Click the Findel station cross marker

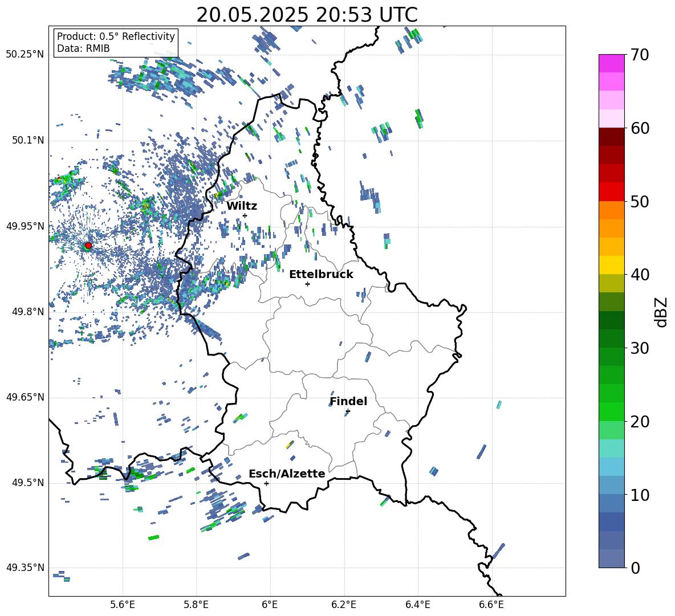coord(348,411)
